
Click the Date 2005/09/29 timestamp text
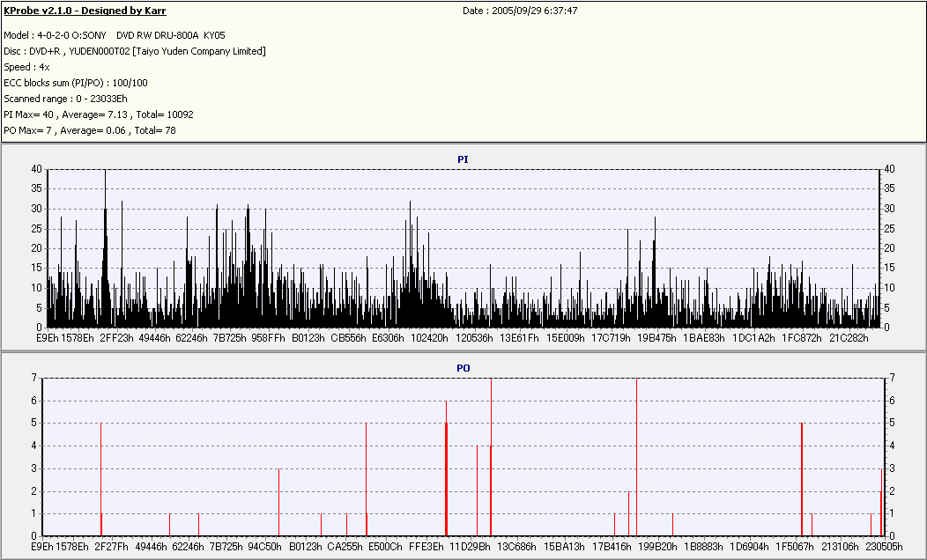point(520,11)
